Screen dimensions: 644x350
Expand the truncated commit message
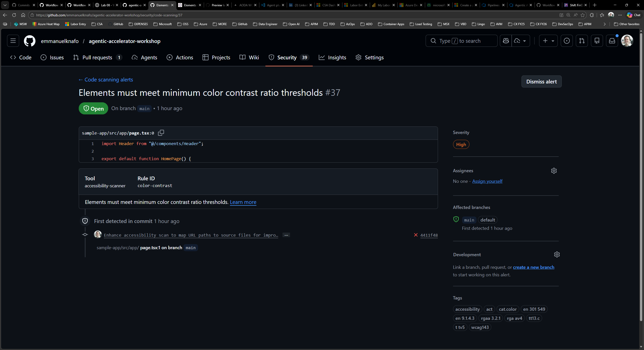pos(286,235)
